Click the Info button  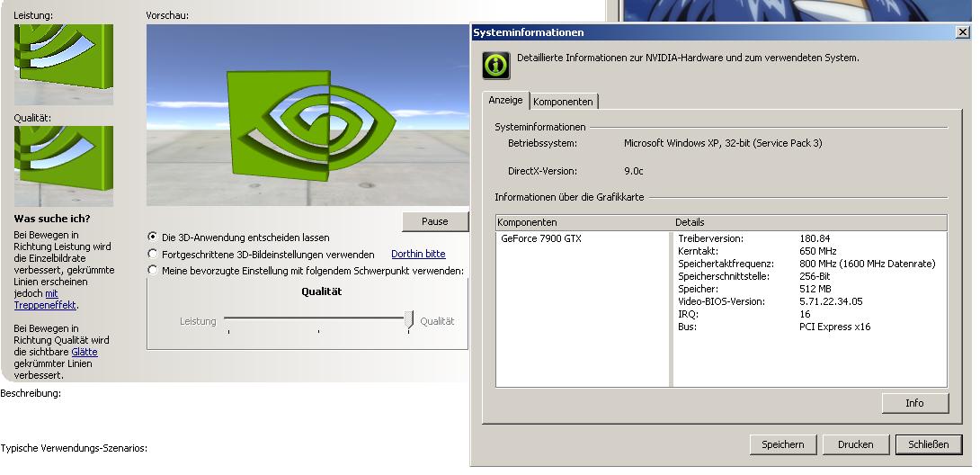tap(915, 403)
